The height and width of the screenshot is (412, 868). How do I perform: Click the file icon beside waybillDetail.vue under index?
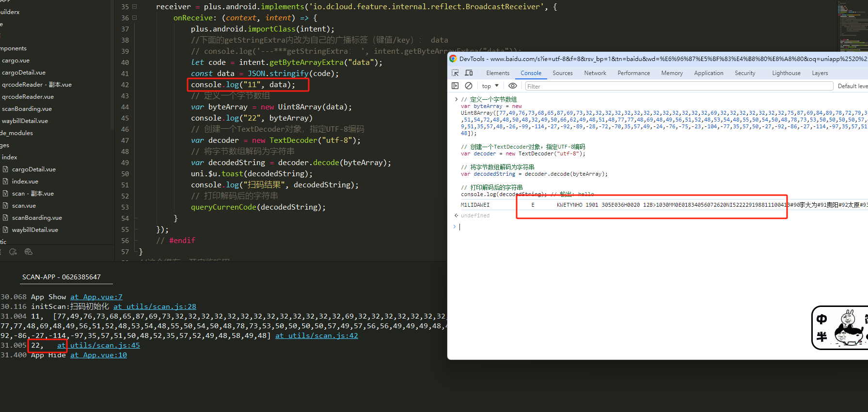coord(5,229)
